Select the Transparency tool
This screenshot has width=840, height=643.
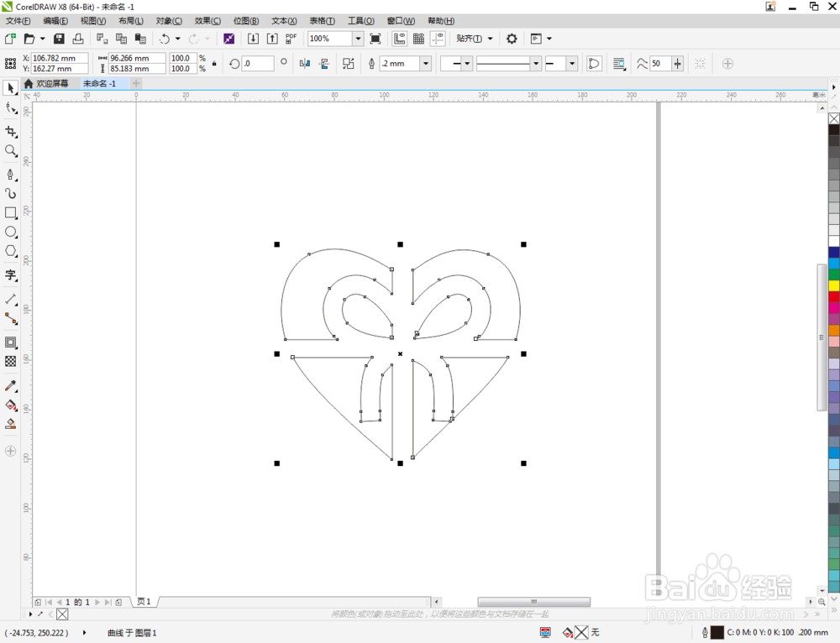[10, 362]
